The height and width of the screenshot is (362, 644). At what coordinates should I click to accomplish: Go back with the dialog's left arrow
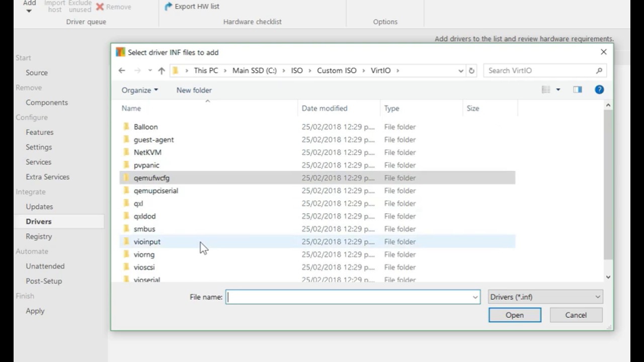[122, 71]
